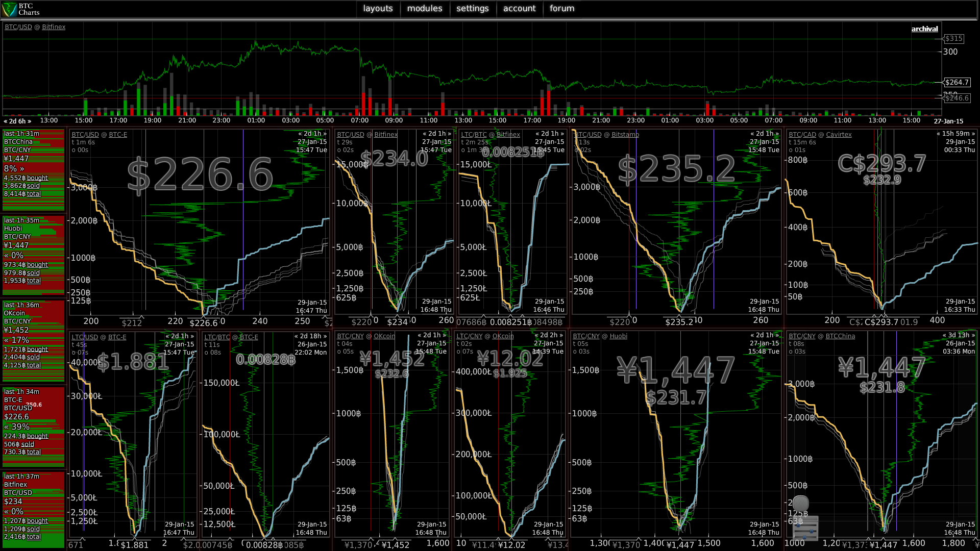Click the ¥12.02 axis marker below the LTC/CNY panel

point(511,545)
